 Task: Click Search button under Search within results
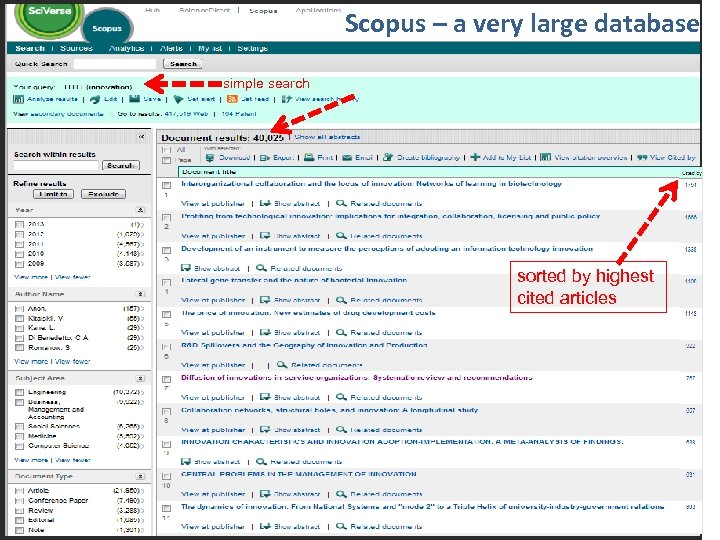coord(121,165)
